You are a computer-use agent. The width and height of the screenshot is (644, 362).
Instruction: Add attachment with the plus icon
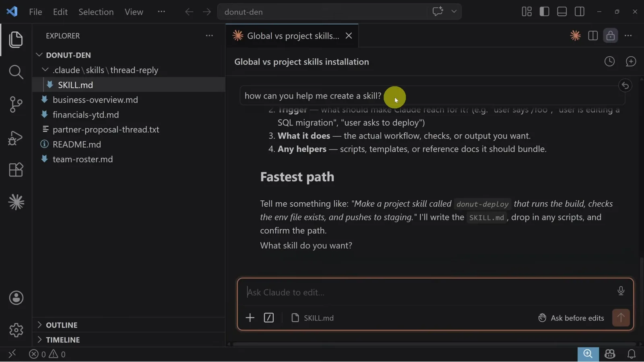coord(250,318)
